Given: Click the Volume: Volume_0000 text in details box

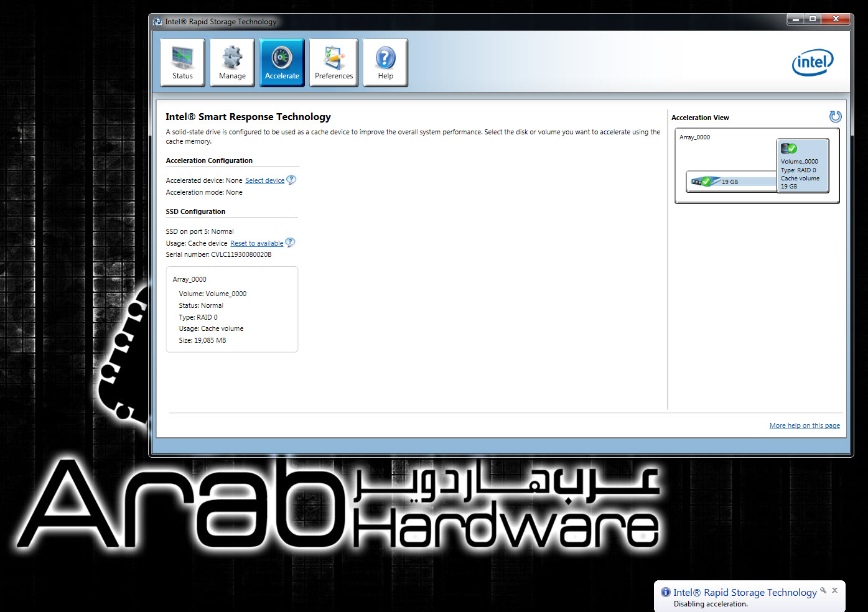Looking at the screenshot, I should tap(212, 294).
